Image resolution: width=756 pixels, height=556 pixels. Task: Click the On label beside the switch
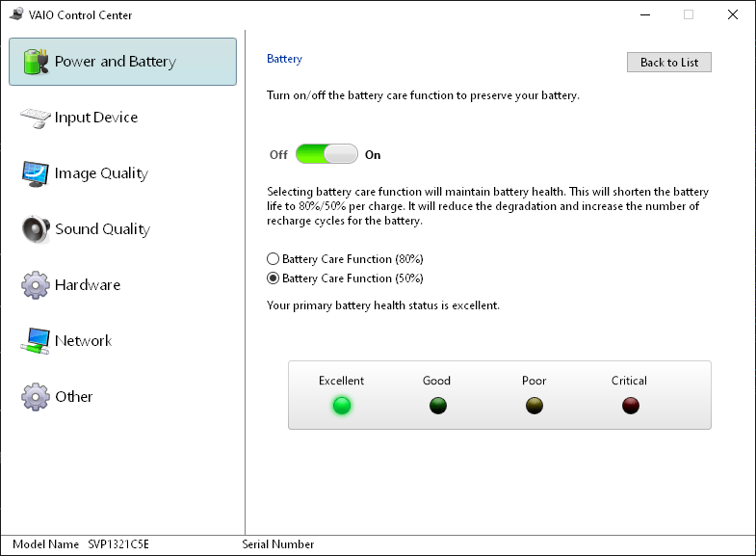click(373, 155)
